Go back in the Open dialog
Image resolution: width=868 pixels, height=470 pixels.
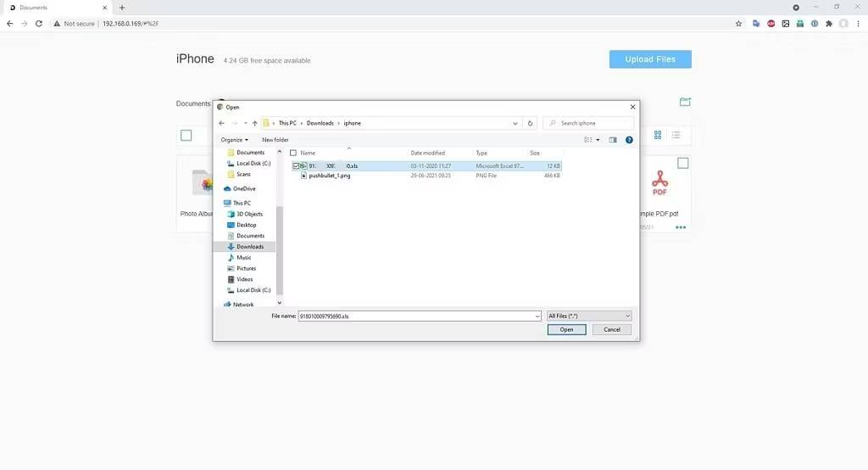point(221,123)
